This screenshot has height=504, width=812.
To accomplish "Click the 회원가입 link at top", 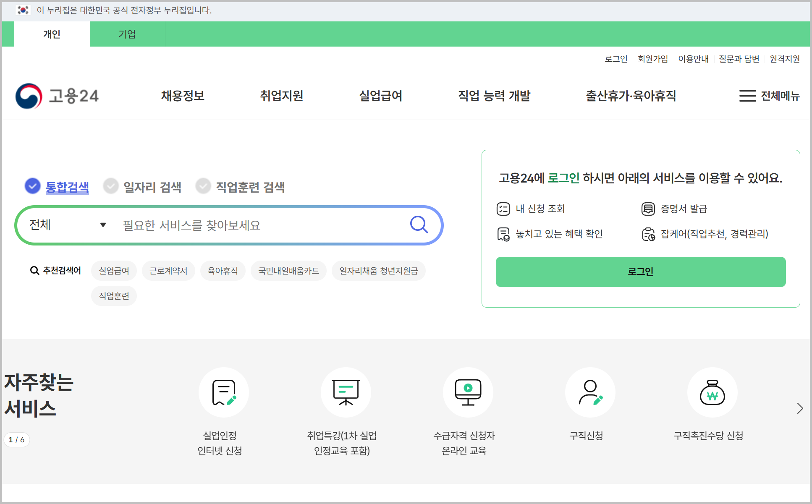I will click(652, 59).
